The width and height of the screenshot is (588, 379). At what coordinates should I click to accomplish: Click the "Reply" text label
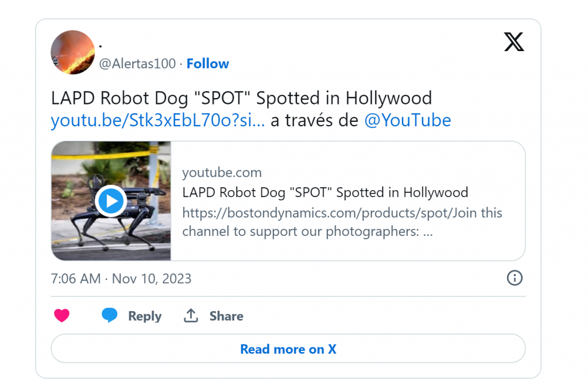(145, 316)
